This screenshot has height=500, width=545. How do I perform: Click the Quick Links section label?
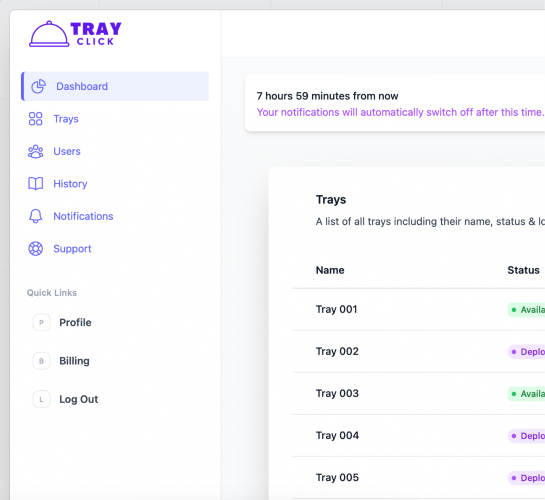[52, 293]
